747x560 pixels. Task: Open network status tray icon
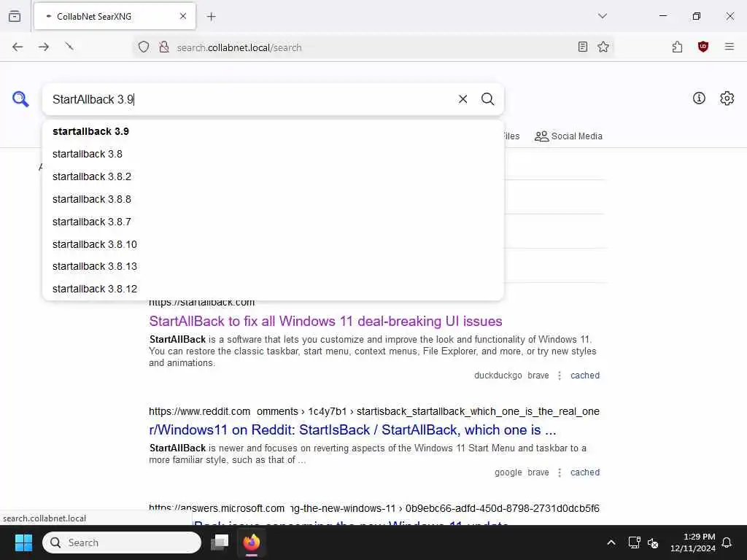point(634,542)
